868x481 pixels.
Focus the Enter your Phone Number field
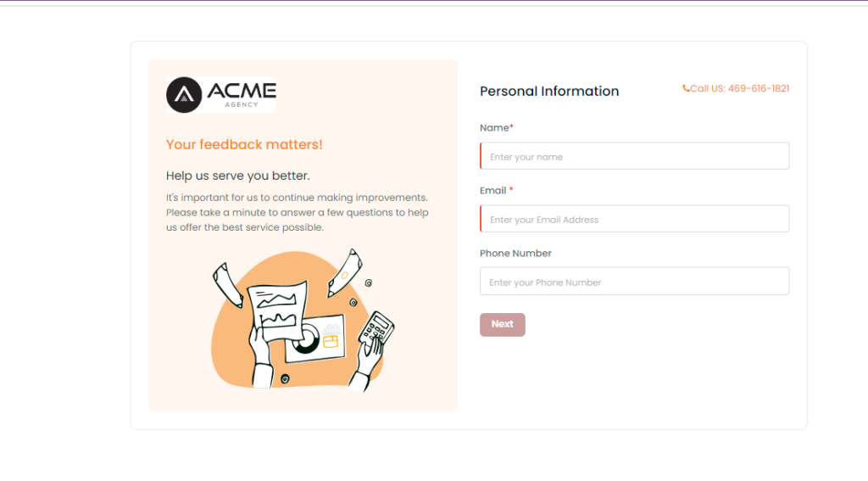[634, 282]
